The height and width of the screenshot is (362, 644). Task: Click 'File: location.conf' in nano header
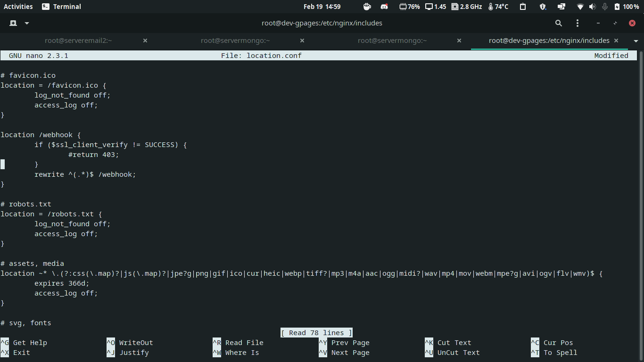point(261,56)
